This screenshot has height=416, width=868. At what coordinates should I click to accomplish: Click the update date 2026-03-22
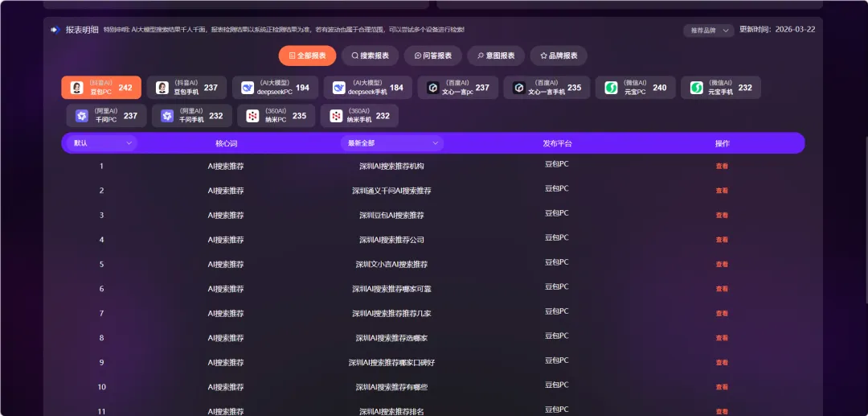click(795, 29)
